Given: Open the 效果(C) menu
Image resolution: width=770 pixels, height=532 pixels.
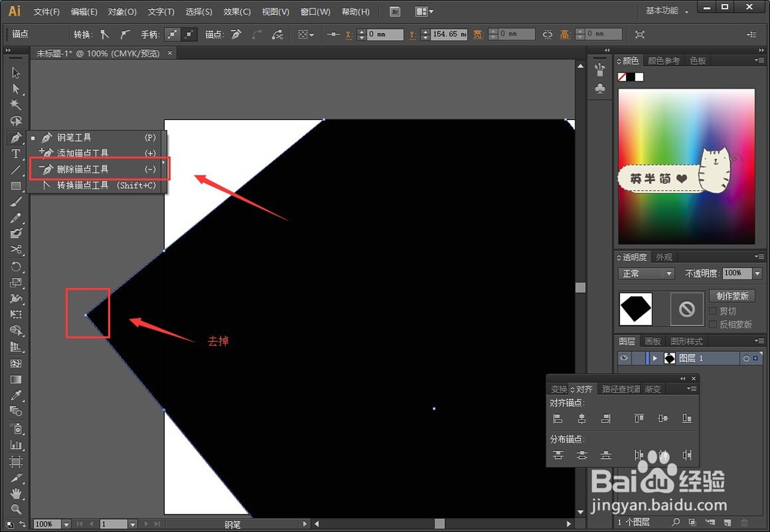Looking at the screenshot, I should point(236,12).
